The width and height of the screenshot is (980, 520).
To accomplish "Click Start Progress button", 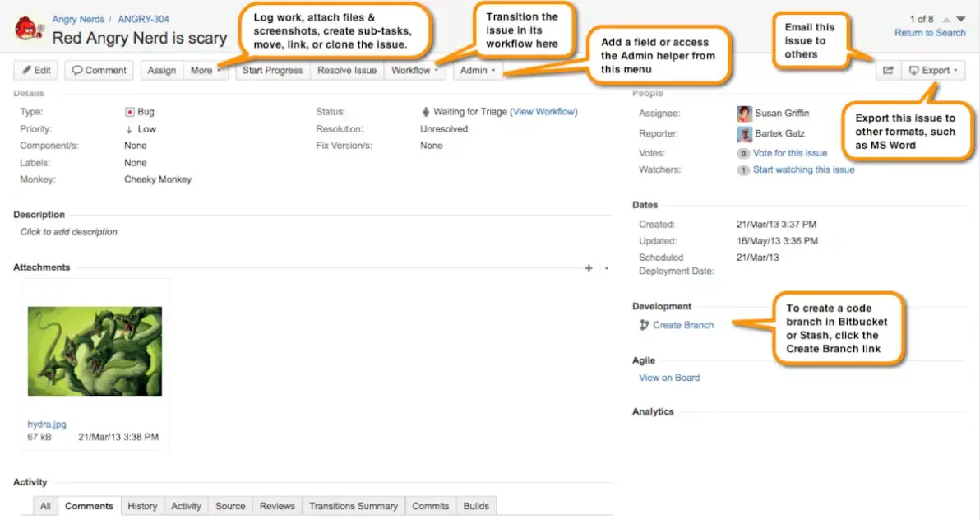I will [x=272, y=70].
